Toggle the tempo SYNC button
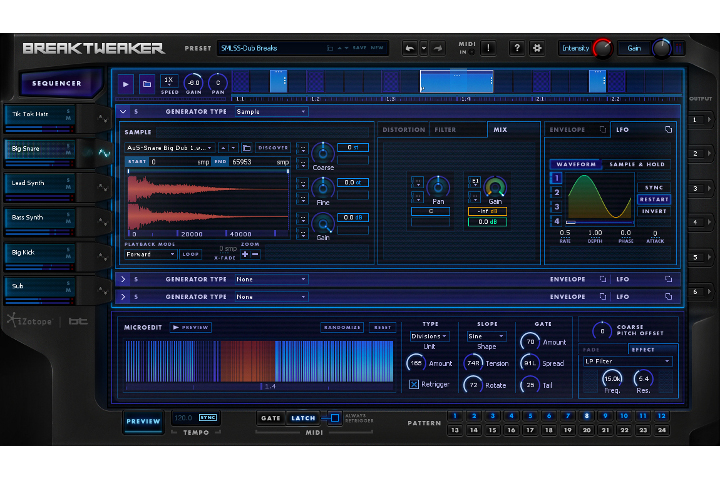 (208, 417)
